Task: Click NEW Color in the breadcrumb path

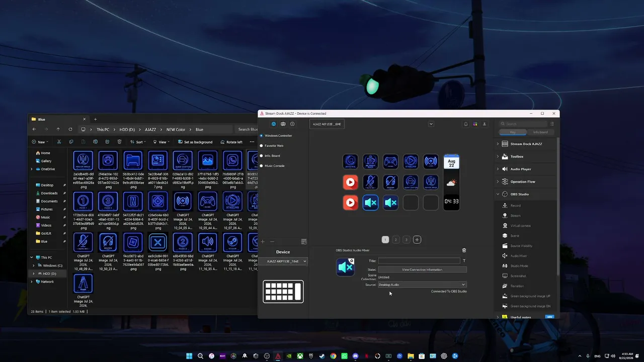Action: (176, 130)
